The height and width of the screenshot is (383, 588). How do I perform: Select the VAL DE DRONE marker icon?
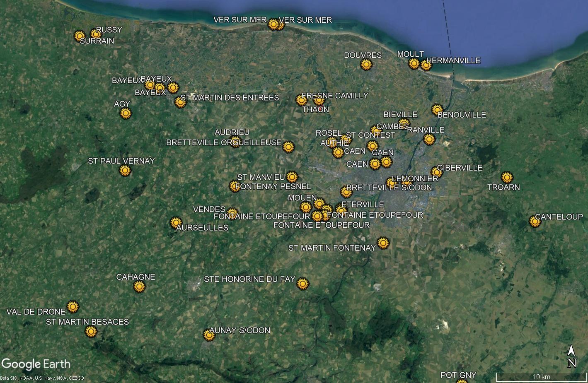click(73, 307)
